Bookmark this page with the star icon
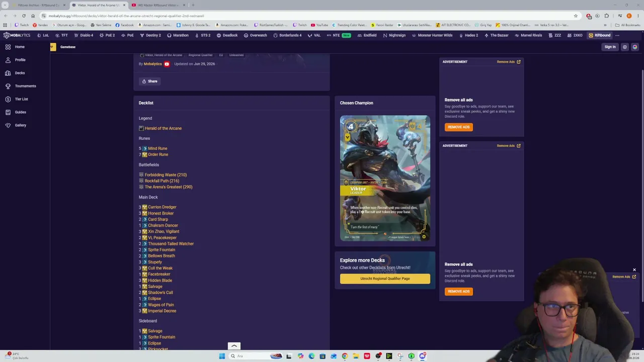The height and width of the screenshot is (362, 644). (576, 16)
